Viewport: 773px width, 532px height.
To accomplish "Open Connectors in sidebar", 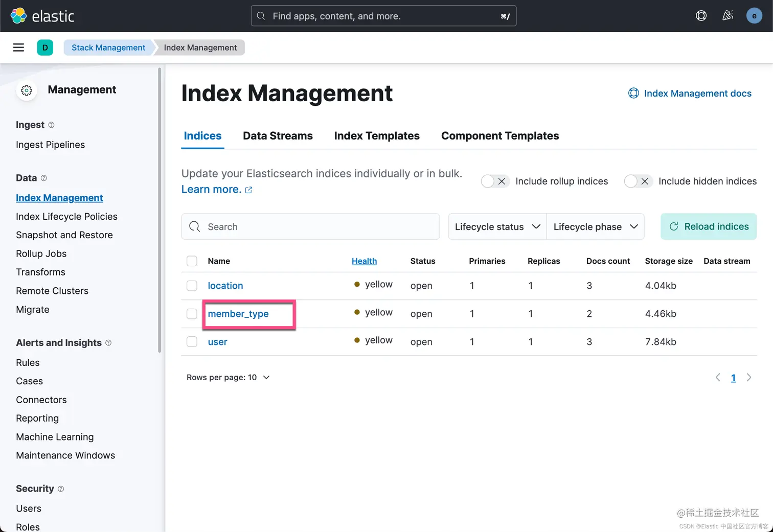I will tap(41, 400).
